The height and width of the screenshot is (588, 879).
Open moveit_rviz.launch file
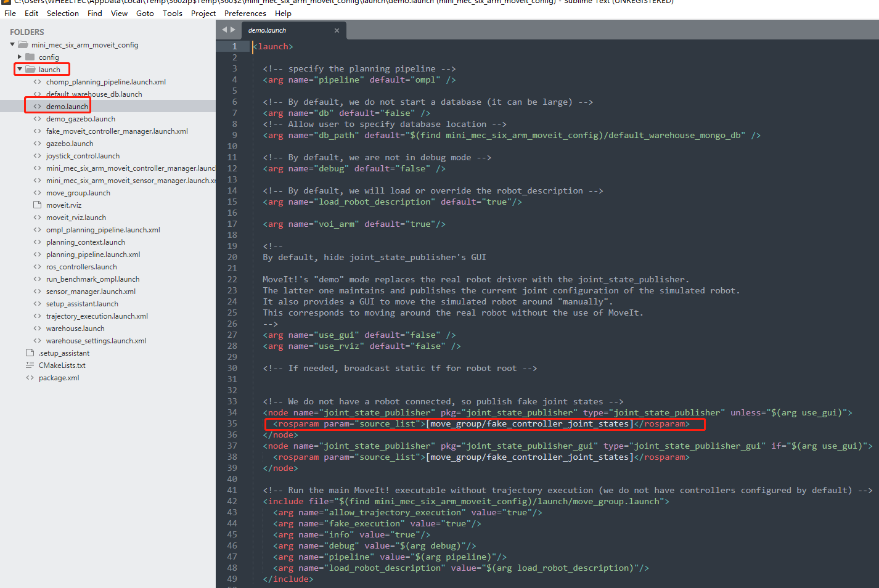pos(76,218)
